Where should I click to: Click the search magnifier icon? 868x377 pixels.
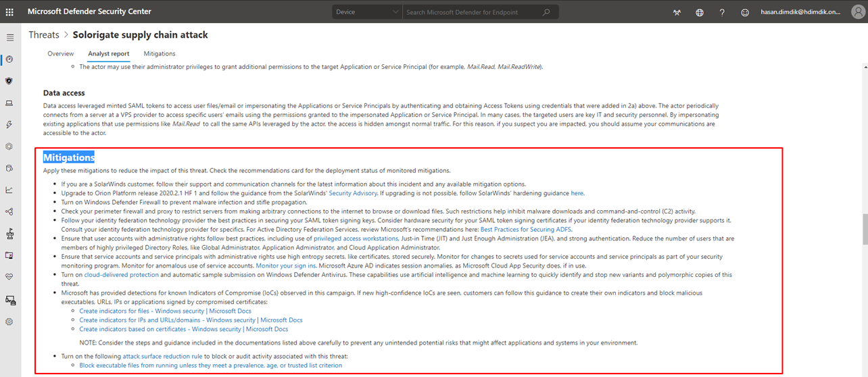tap(546, 12)
